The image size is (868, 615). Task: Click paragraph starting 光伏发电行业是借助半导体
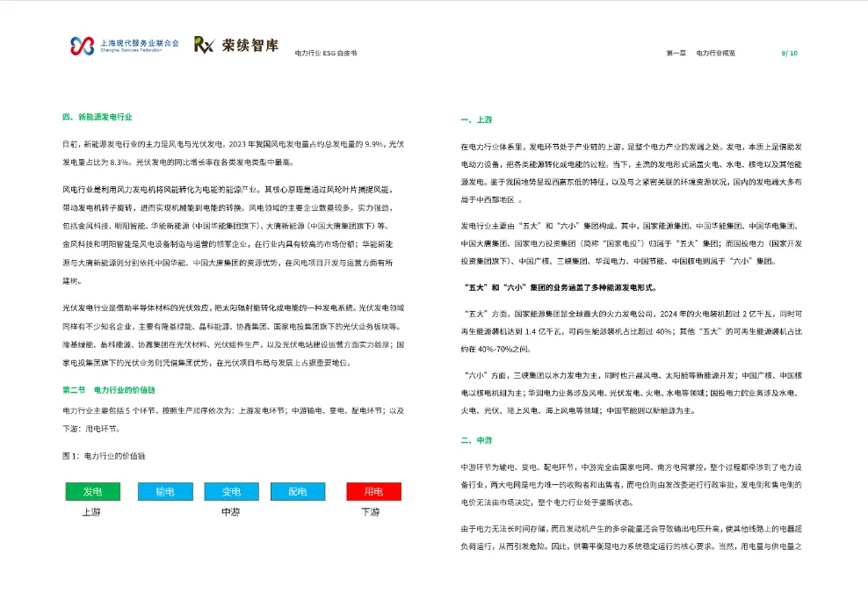coord(233,336)
